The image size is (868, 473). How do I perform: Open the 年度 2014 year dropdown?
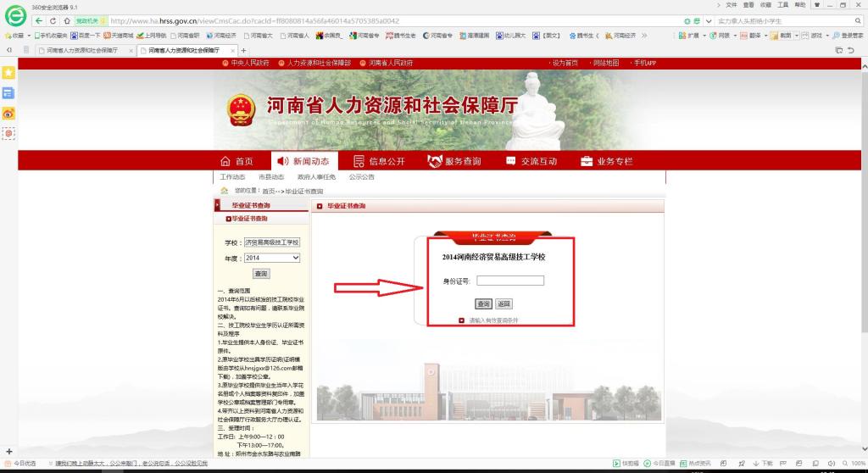coord(272,258)
